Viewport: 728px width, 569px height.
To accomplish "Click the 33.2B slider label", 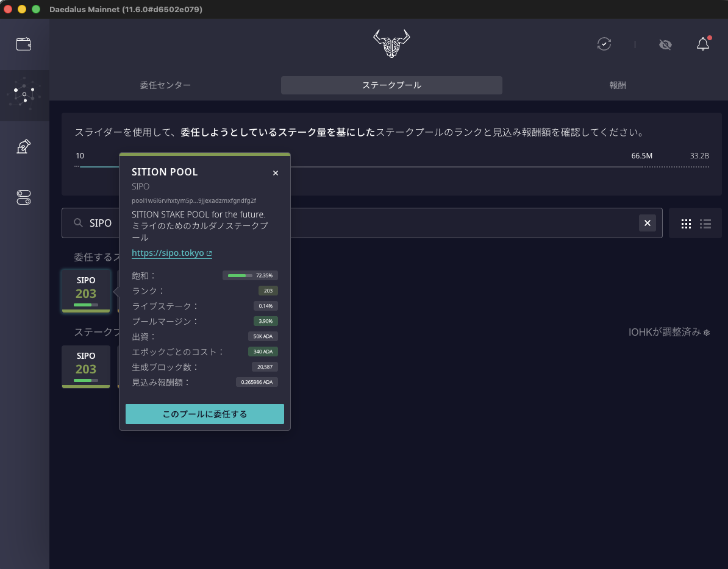I will point(699,156).
